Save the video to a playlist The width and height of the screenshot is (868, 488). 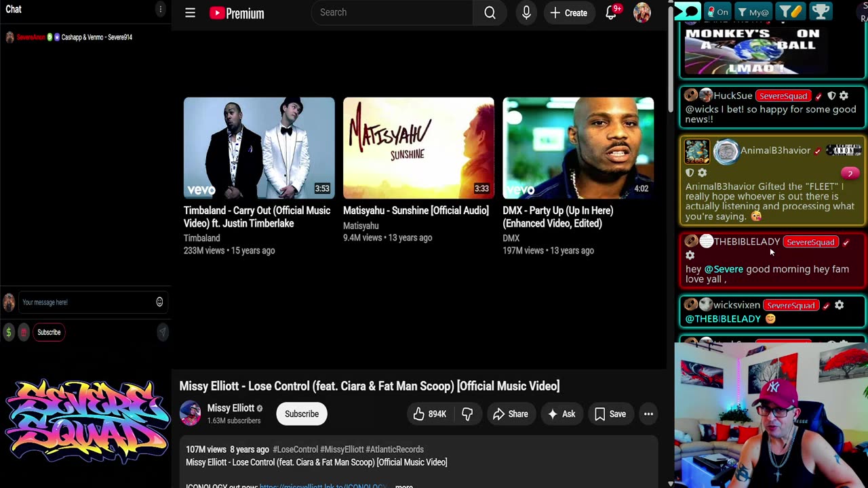(x=610, y=414)
